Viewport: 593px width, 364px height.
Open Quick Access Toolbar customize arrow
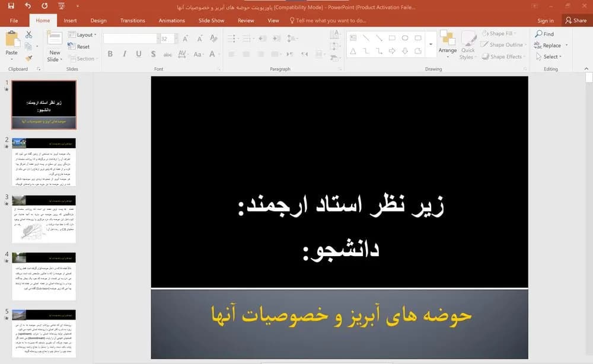click(78, 6)
